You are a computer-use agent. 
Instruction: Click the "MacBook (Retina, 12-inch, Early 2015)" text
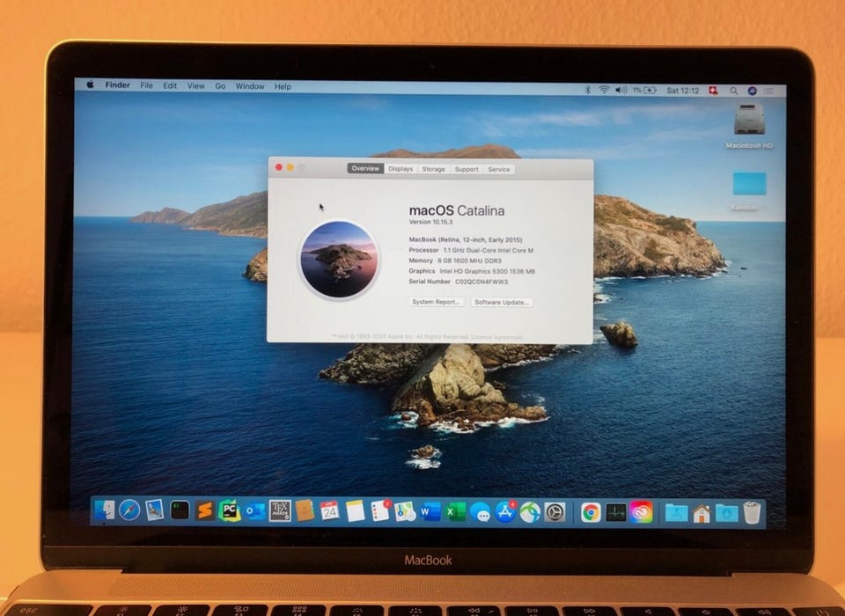click(x=465, y=239)
